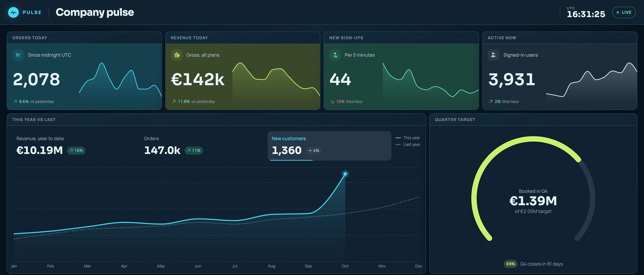Viewport: 644px width, 275px height.
Task: Click the Jan axis label
Action: coord(13,266)
